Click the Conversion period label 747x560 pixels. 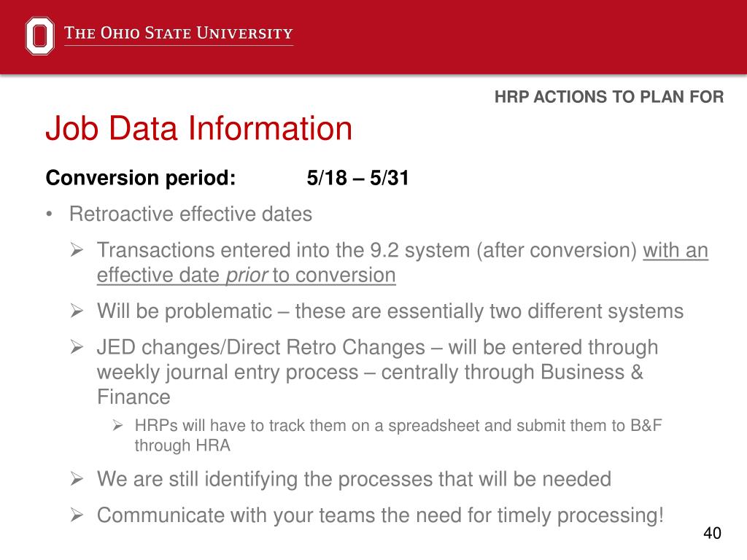tap(141, 178)
